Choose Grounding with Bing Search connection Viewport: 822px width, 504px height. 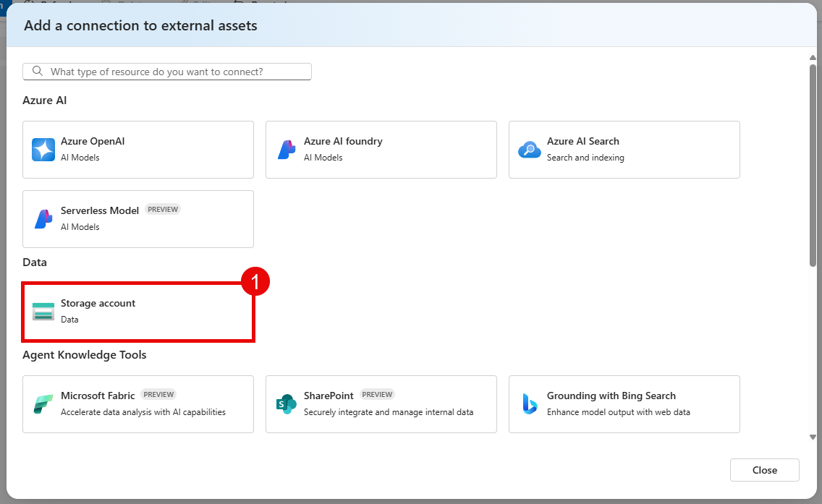click(x=624, y=403)
